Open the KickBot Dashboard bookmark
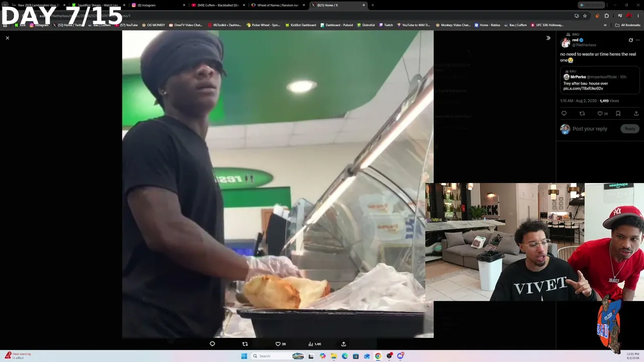This screenshot has width=644, height=362. pyautogui.click(x=300, y=25)
